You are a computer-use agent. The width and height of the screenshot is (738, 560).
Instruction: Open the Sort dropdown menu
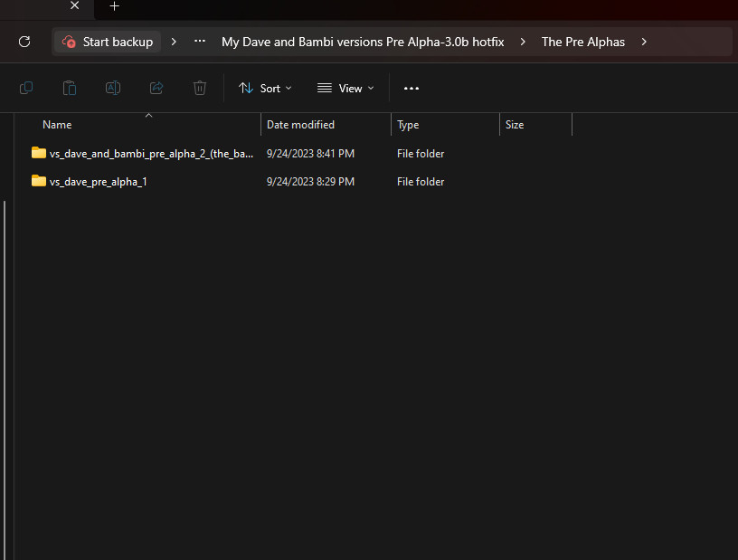click(x=265, y=88)
